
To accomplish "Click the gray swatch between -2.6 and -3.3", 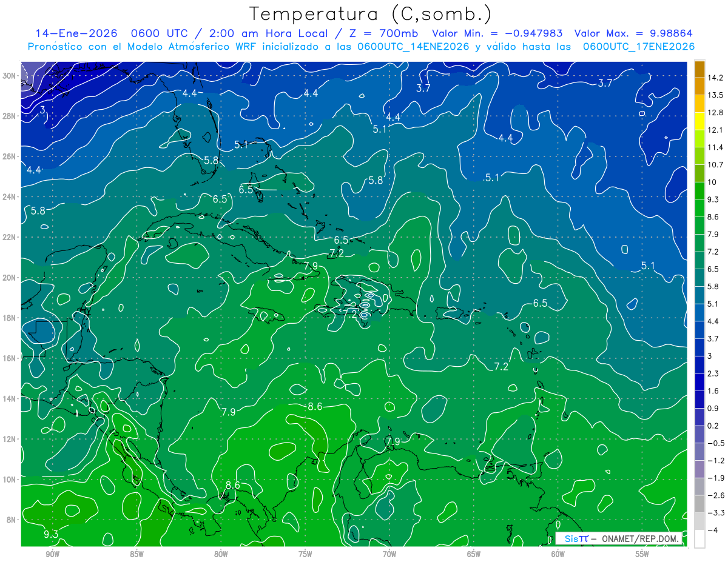I will point(699,504).
